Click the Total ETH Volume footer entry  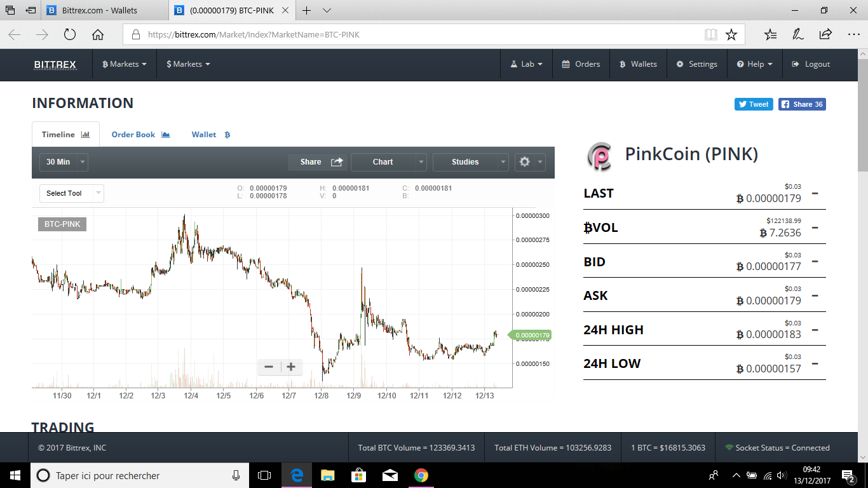pyautogui.click(x=553, y=448)
